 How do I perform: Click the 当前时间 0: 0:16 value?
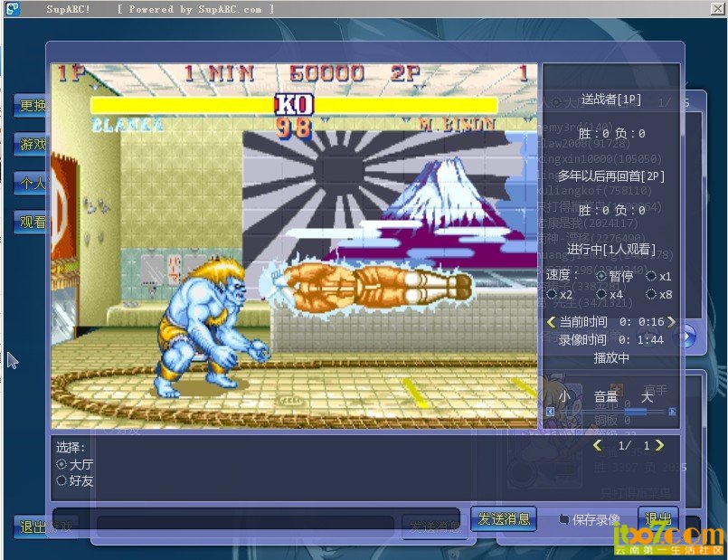(642, 322)
